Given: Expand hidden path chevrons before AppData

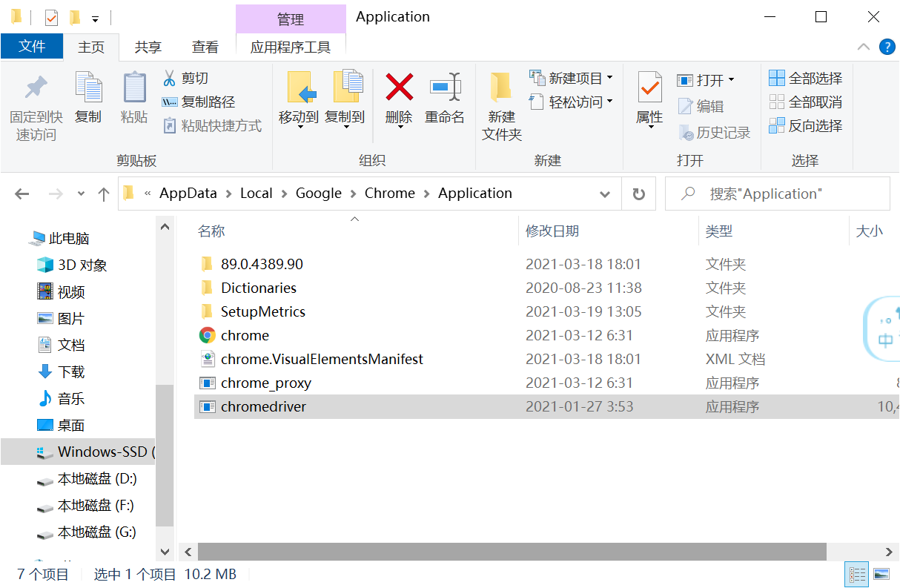Looking at the screenshot, I should 148,194.
